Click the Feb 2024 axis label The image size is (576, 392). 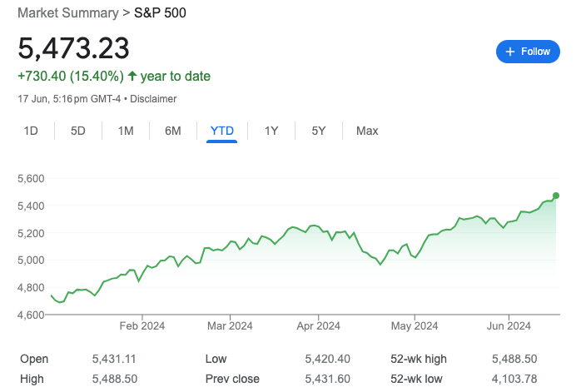[x=142, y=326]
